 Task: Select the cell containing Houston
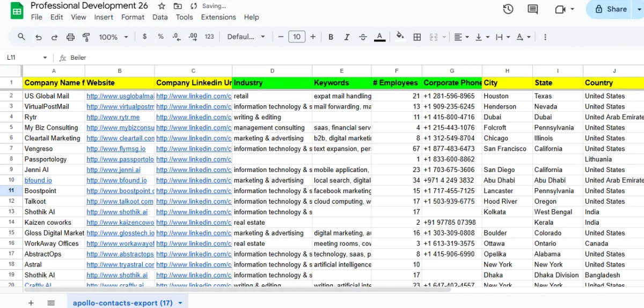pos(507,96)
